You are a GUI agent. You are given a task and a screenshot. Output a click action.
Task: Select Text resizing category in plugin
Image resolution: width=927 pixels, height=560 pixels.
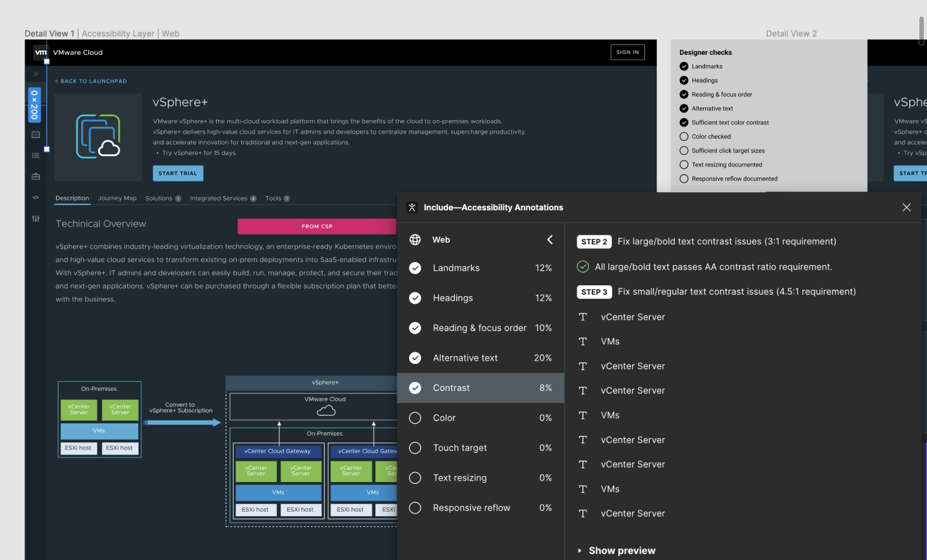click(481, 478)
